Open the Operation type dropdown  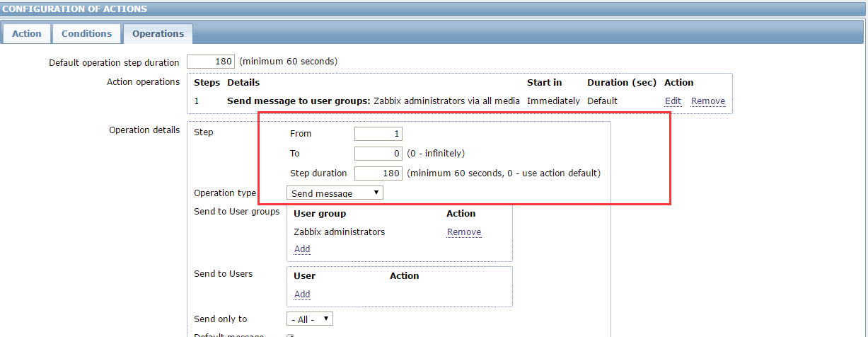335,193
